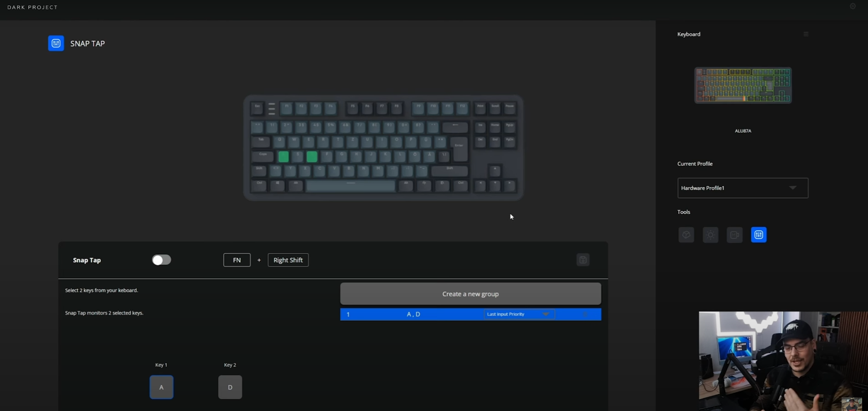Select the blue Snap Tap tool icon
This screenshot has height=411, width=868.
pos(758,235)
